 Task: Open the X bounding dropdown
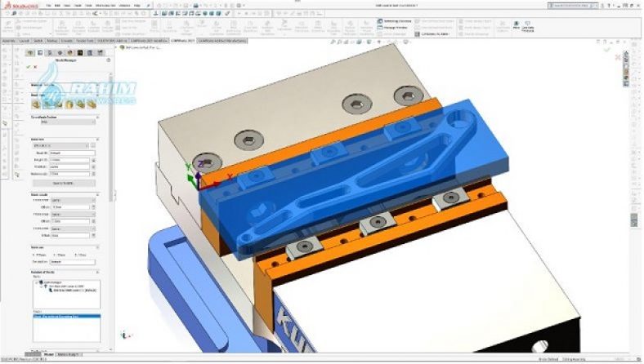73,200
